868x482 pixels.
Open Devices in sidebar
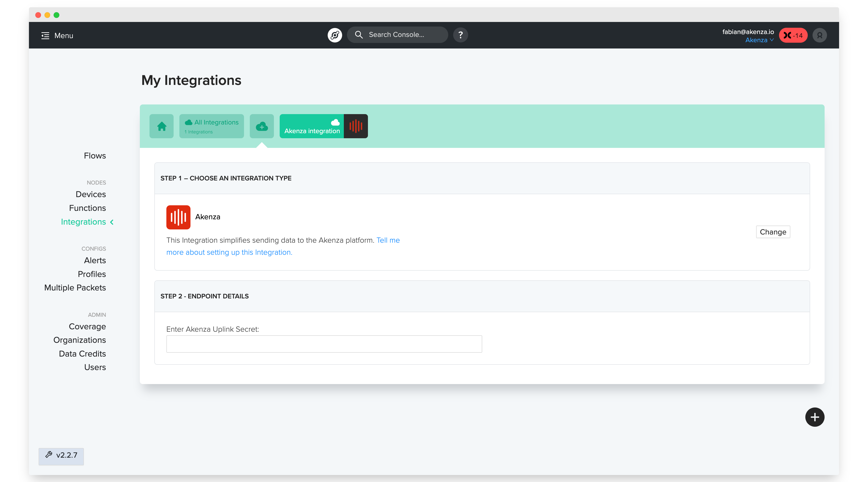pyautogui.click(x=91, y=194)
